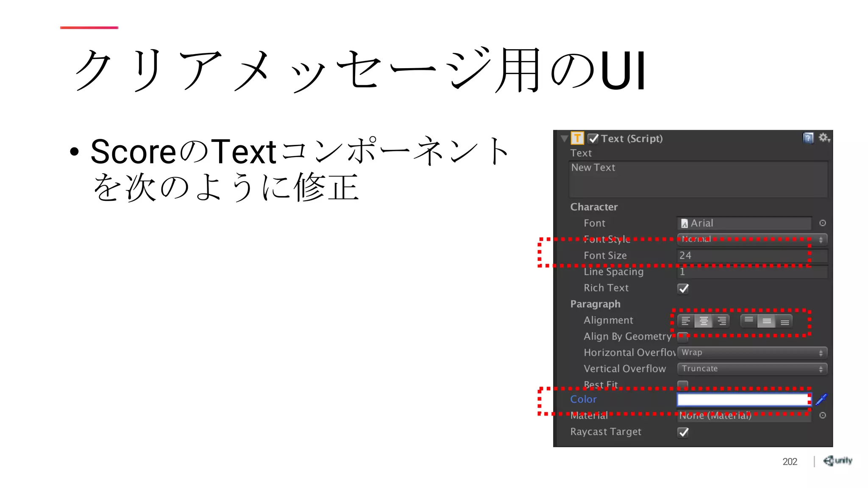Select center horizontal alignment icon
The height and width of the screenshot is (488, 868).
tap(704, 321)
